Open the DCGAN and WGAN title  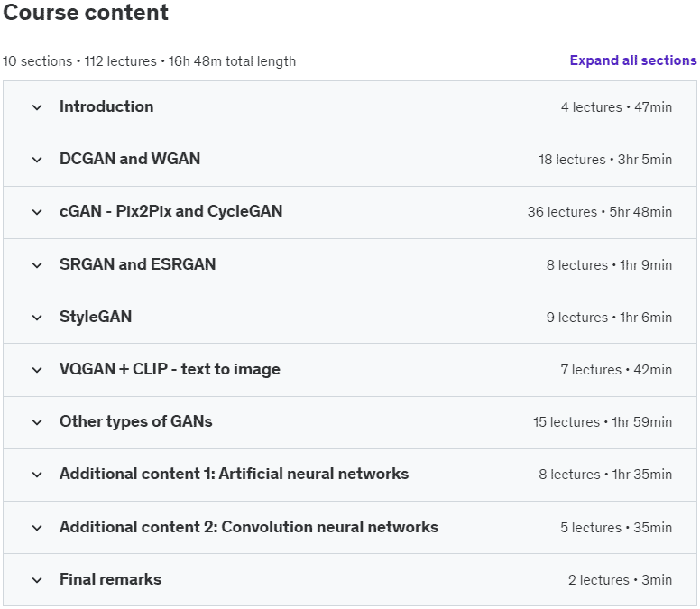click(130, 159)
